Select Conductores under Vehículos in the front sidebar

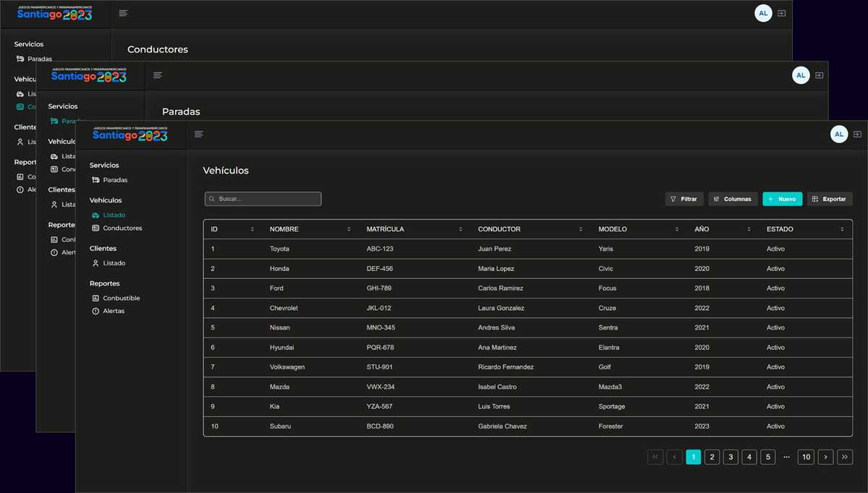(122, 228)
